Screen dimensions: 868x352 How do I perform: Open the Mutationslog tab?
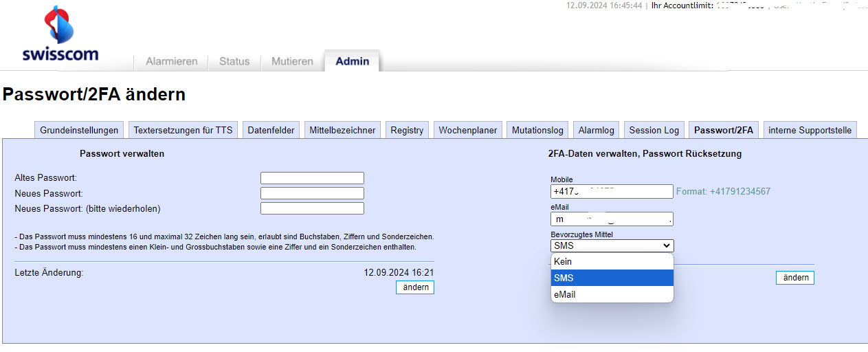[537, 130]
